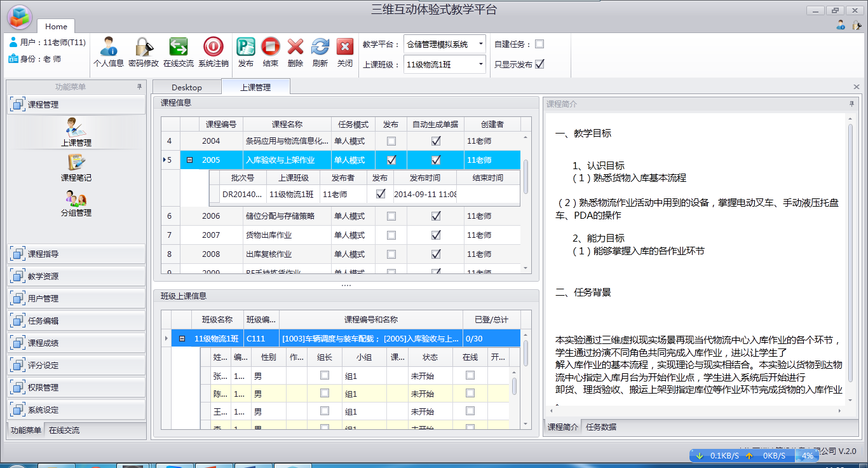The width and height of the screenshot is (868, 468).
Task: Open 分组管理 group management icon
Action: 76,203
